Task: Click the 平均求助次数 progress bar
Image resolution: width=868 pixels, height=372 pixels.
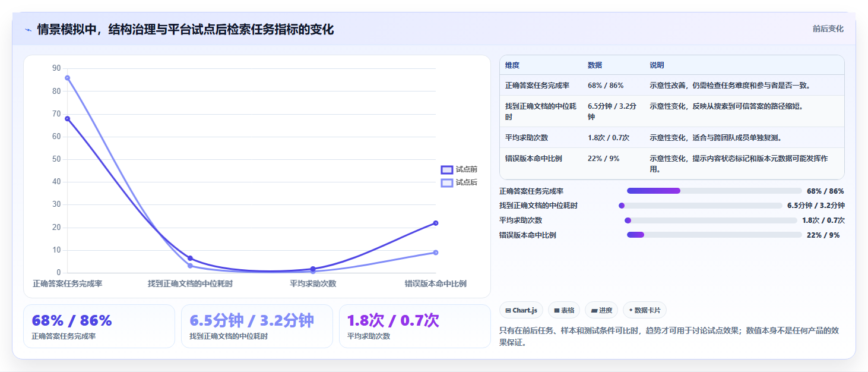Action: (711, 220)
